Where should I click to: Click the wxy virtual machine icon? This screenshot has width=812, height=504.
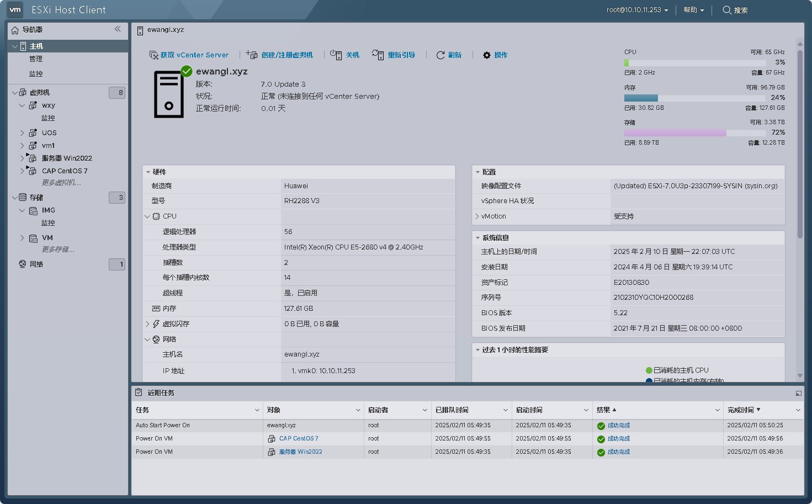tap(33, 105)
